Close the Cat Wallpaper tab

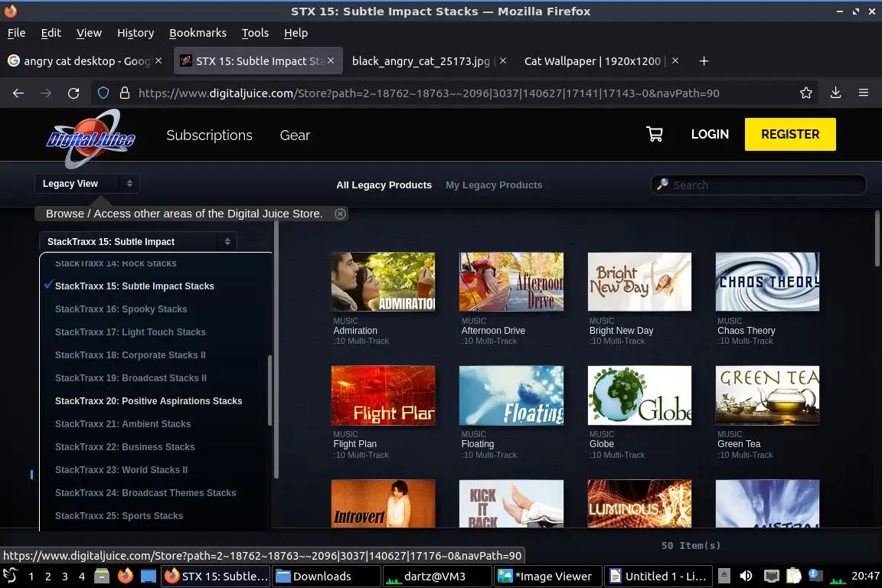coord(675,60)
